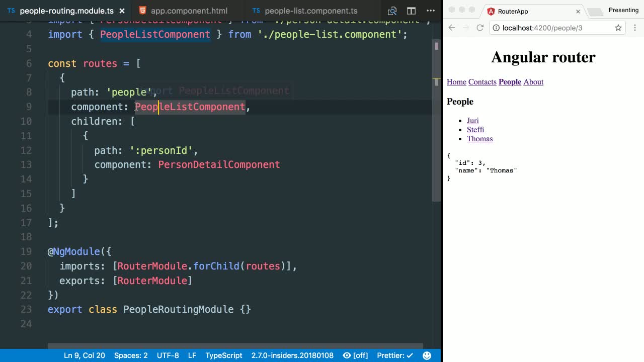Open the Thomas person link
644x362 pixels.
click(x=479, y=139)
